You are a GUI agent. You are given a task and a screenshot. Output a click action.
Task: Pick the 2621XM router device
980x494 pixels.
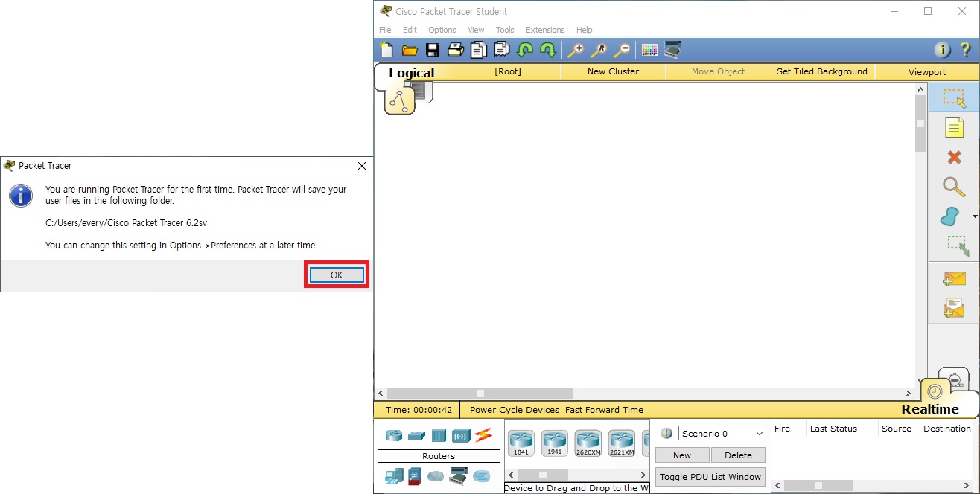[622, 443]
